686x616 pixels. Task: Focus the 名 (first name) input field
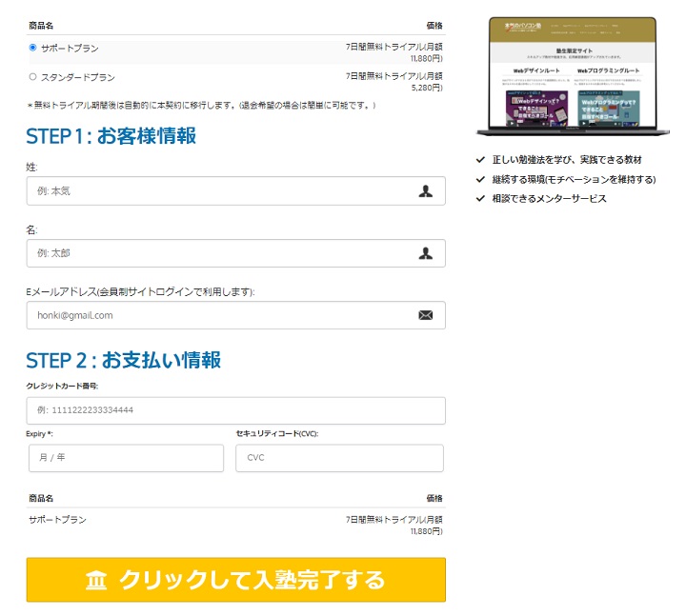(x=219, y=253)
